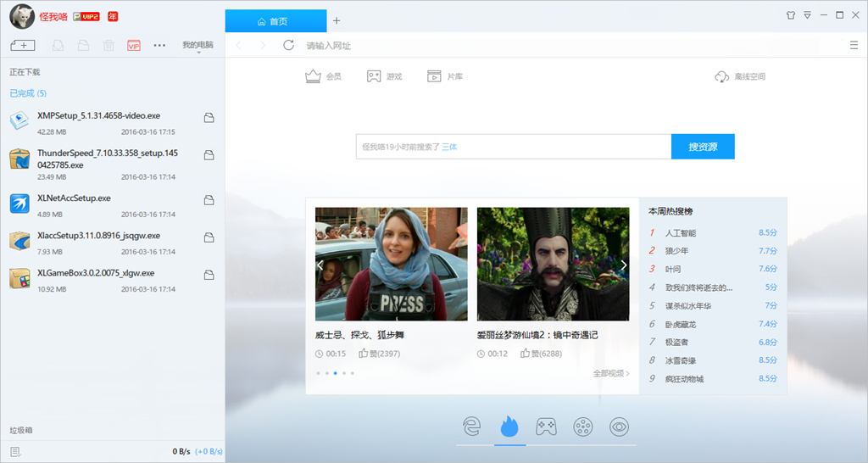868x463 pixels.
Task: Click the next arrow on video carousel
Action: [x=624, y=265]
